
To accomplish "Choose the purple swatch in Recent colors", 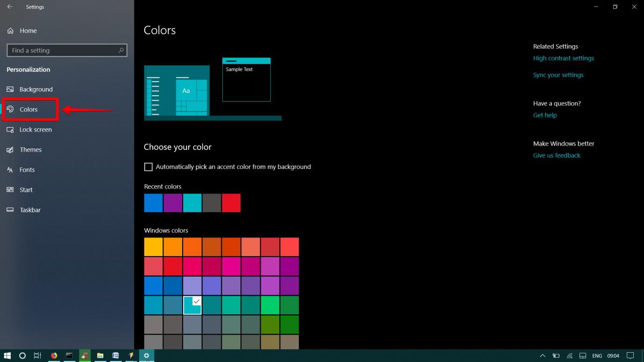I will coord(173,203).
